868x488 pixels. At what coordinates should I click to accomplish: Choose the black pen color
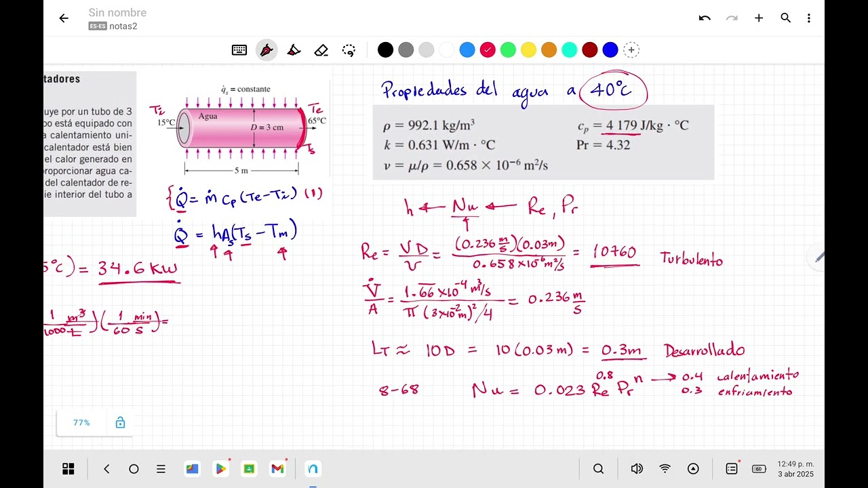tap(385, 49)
